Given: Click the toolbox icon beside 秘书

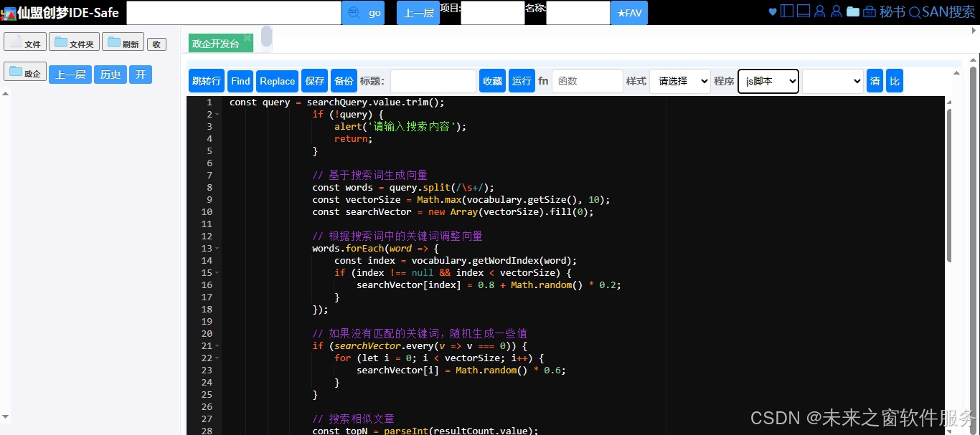Looking at the screenshot, I should pos(870,11).
